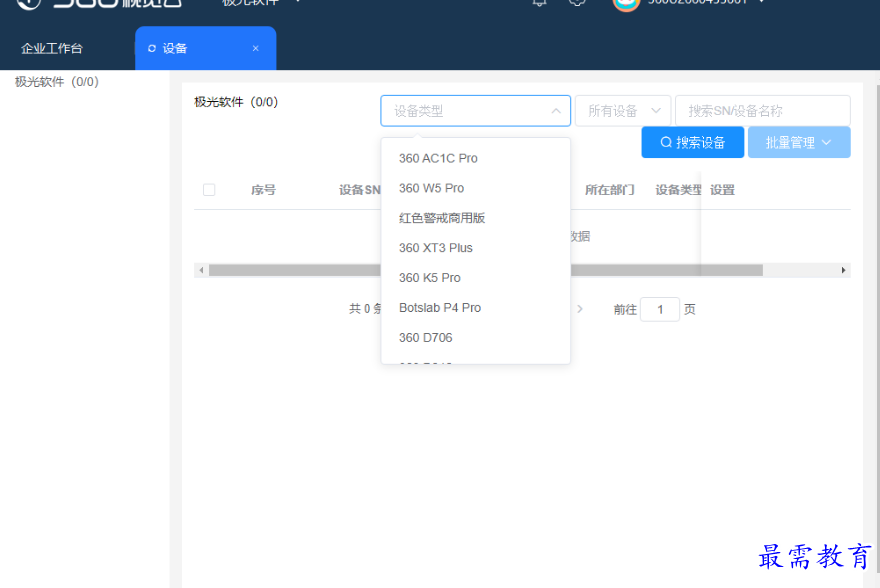This screenshot has width=880, height=588.
Task: Choose 360 AC1C Pro device type
Action: click(475, 158)
